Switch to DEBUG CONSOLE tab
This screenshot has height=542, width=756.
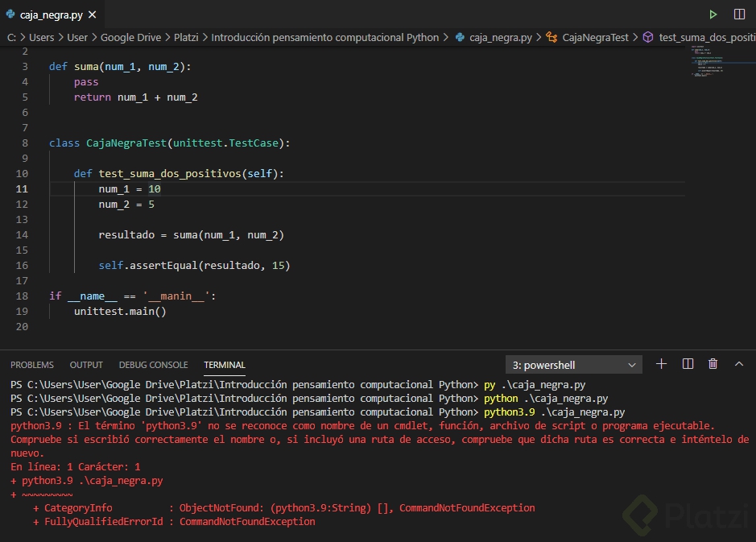153,365
